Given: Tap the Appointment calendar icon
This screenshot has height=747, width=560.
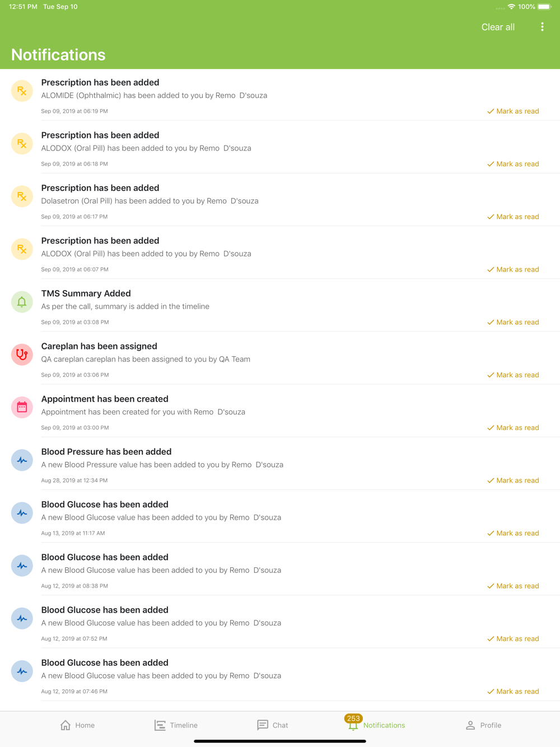Looking at the screenshot, I should 22,407.
